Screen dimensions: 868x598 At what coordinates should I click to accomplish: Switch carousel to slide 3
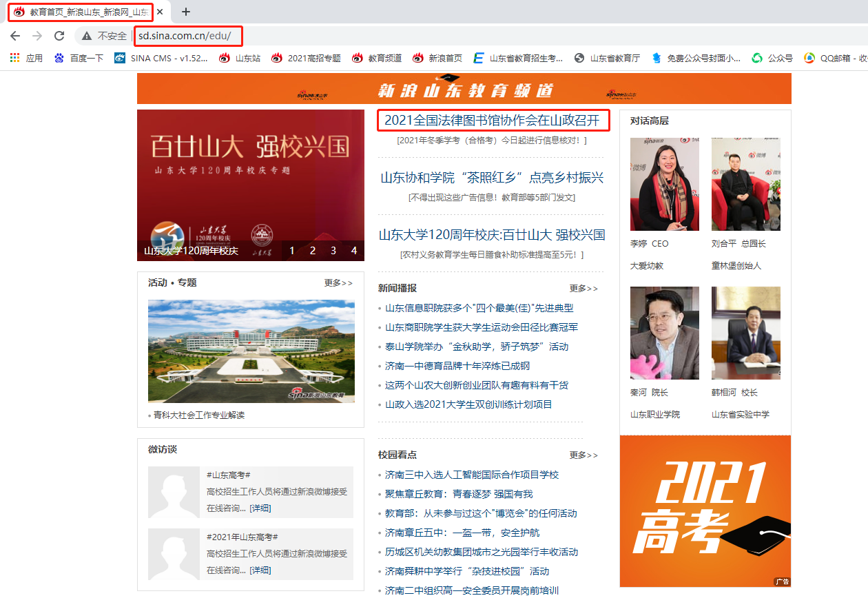tap(333, 250)
